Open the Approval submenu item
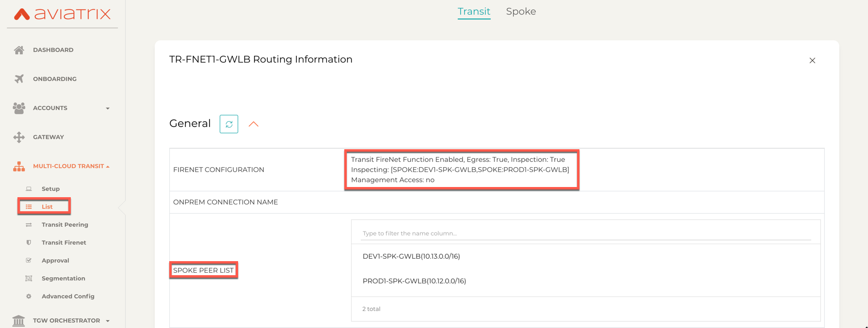Screen dimensions: 868x328 point(55,261)
